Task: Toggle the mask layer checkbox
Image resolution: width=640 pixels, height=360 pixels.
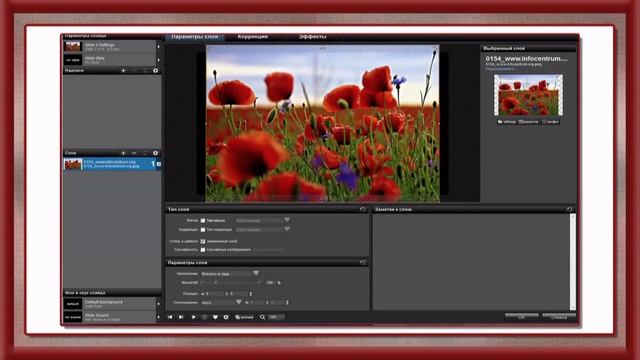Action: 203,220
